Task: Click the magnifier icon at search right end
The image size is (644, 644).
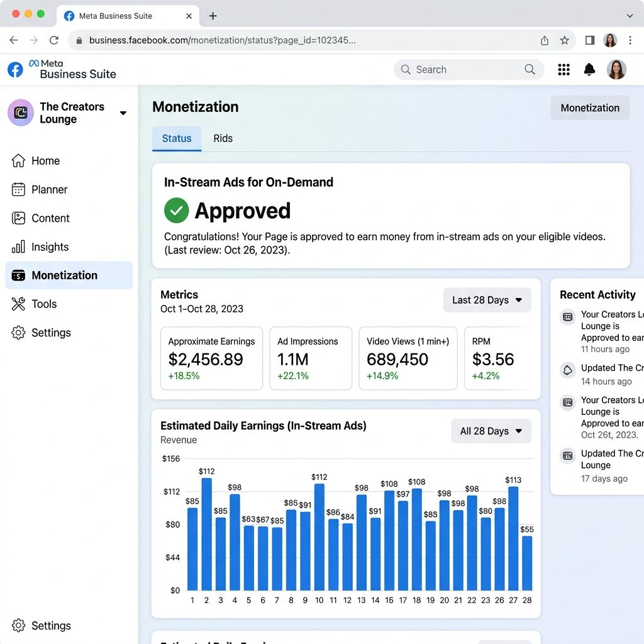Action: click(x=530, y=69)
